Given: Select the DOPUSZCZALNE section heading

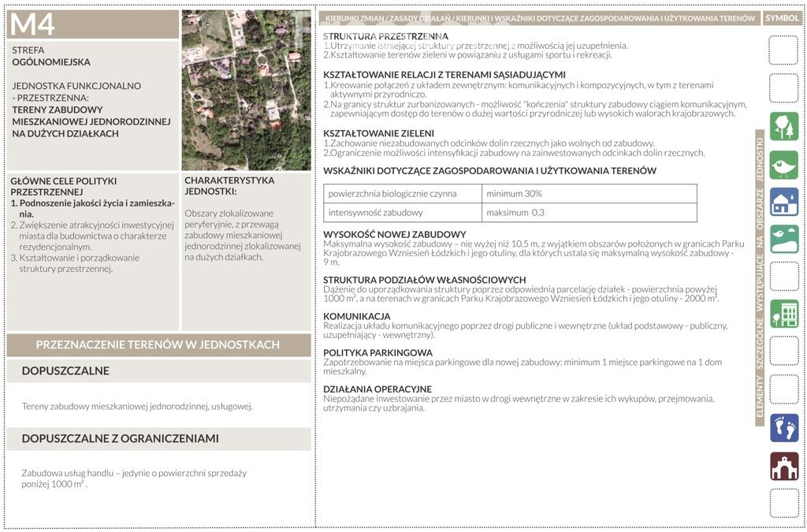Looking at the screenshot, I should (x=158, y=371).
